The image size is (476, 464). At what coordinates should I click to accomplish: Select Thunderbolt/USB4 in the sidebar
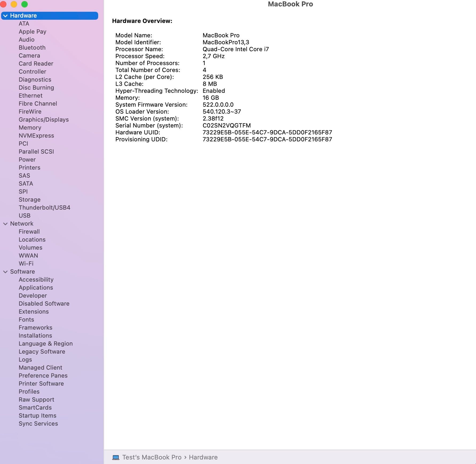(45, 207)
